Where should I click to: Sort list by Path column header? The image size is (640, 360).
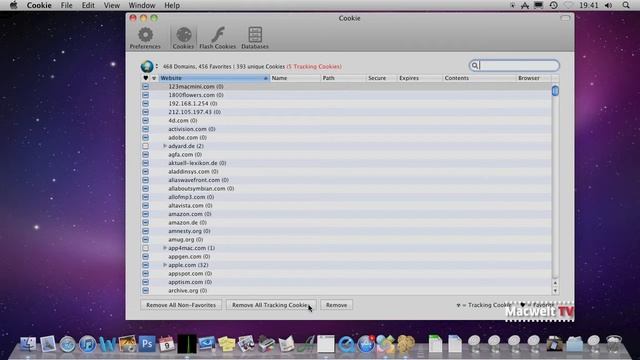click(344, 78)
